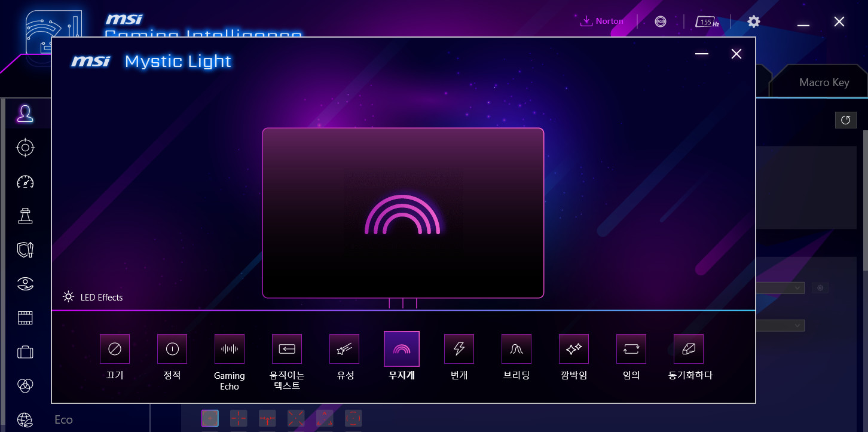
Task: Select the shield and sword mode in sidebar
Action: (x=25, y=250)
